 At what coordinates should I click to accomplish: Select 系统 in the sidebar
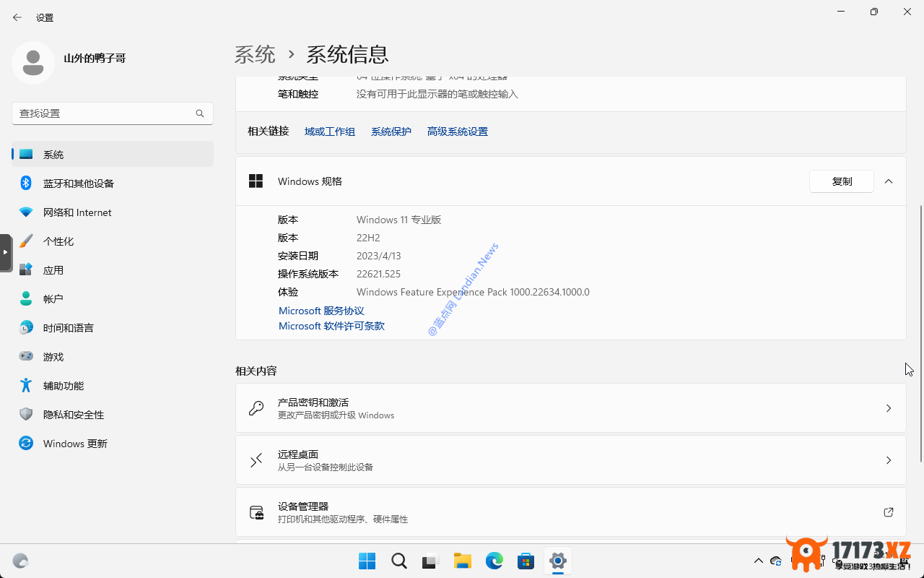click(x=113, y=155)
